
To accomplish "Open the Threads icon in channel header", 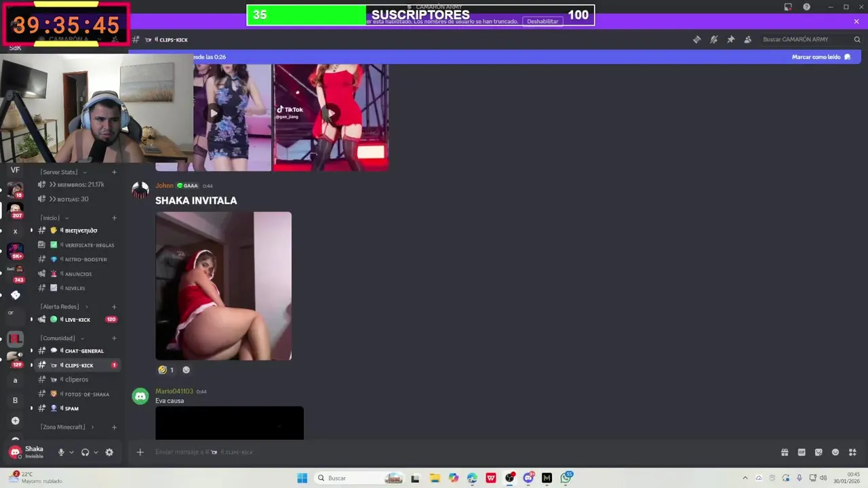I will tap(696, 39).
